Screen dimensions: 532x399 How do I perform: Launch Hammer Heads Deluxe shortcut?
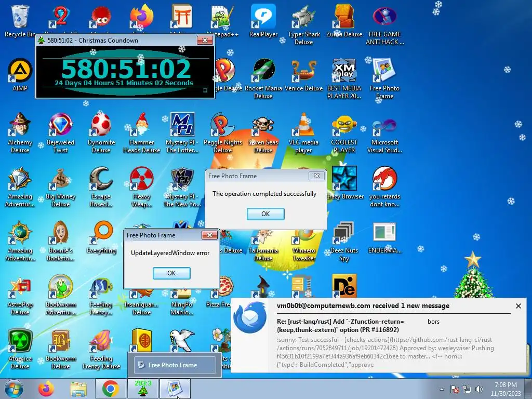pyautogui.click(x=141, y=132)
